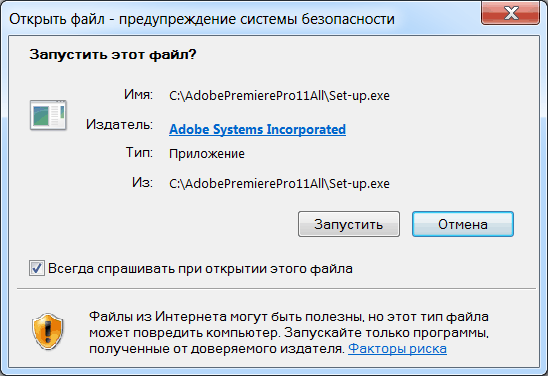Select the Set-up.exe path beside Имя
The height and width of the screenshot is (376, 548).
(279, 96)
